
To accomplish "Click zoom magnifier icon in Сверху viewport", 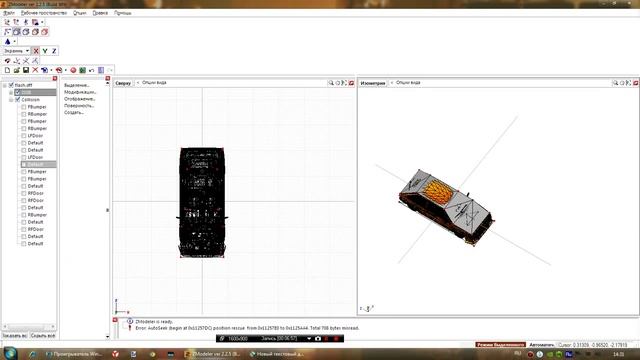I will pos(331,83).
